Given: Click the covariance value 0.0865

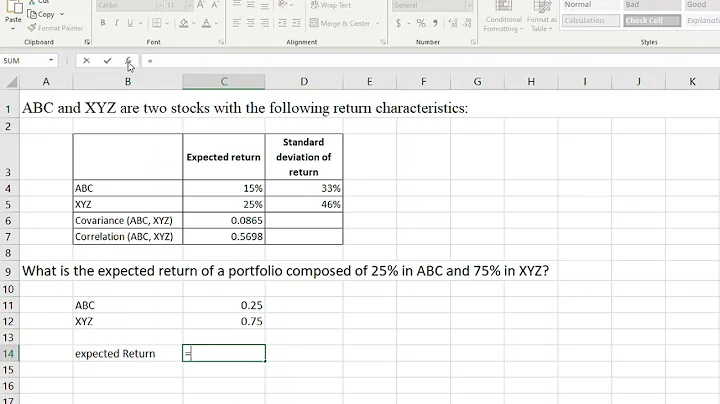Looking at the screenshot, I should pyautogui.click(x=224, y=220).
